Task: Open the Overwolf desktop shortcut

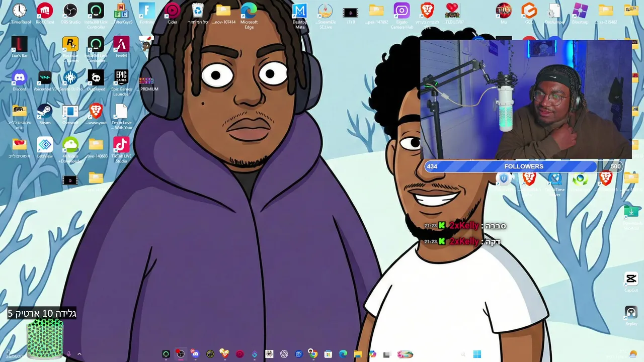Action: click(70, 114)
